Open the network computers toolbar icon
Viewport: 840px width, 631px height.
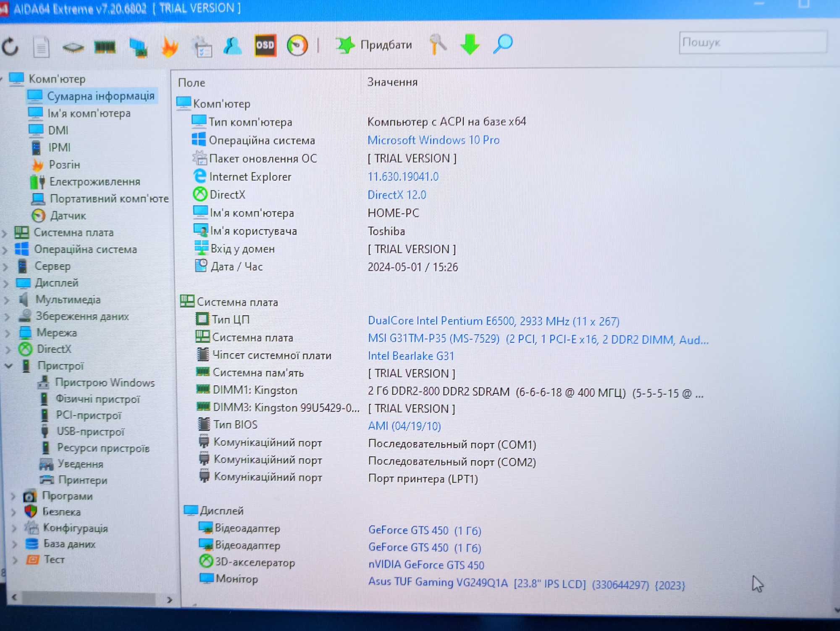pos(138,47)
